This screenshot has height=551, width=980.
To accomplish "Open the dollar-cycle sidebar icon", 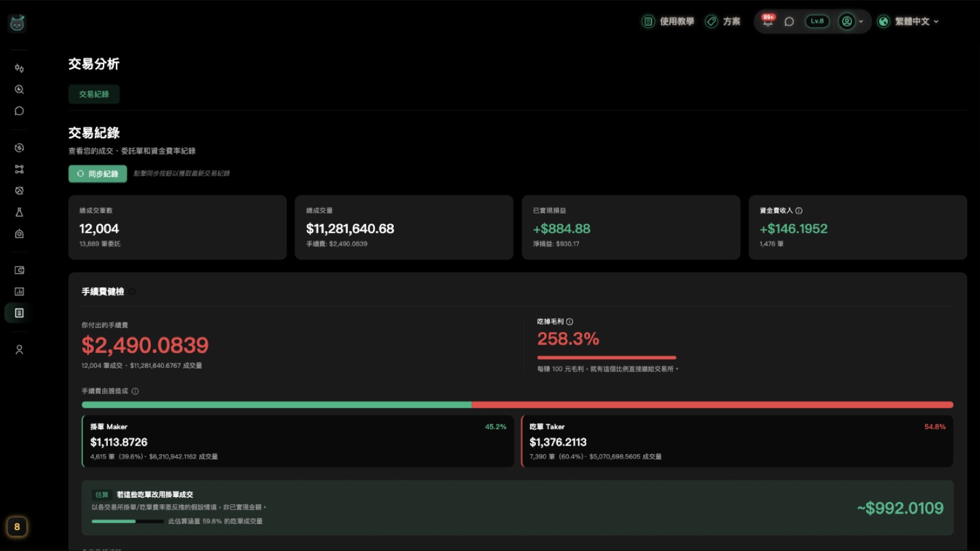I will [x=19, y=148].
